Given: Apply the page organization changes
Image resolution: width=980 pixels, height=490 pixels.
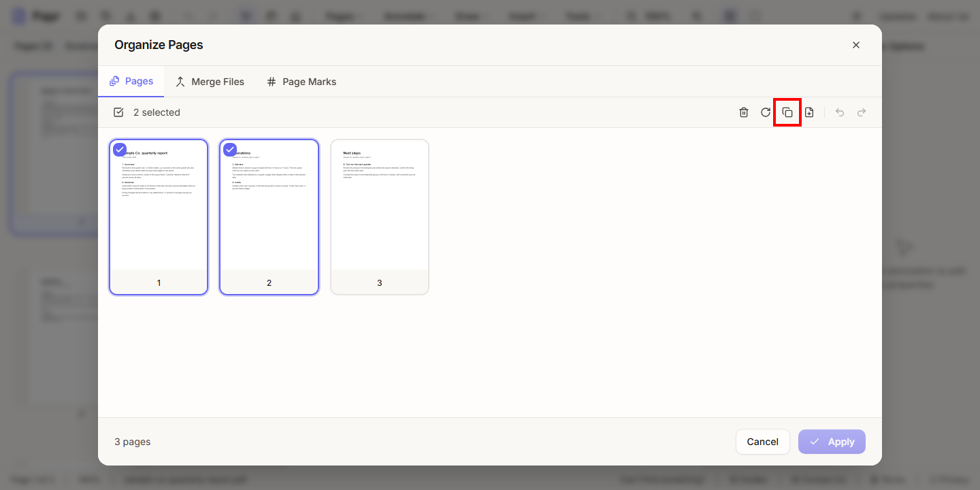Looking at the screenshot, I should click(x=832, y=442).
